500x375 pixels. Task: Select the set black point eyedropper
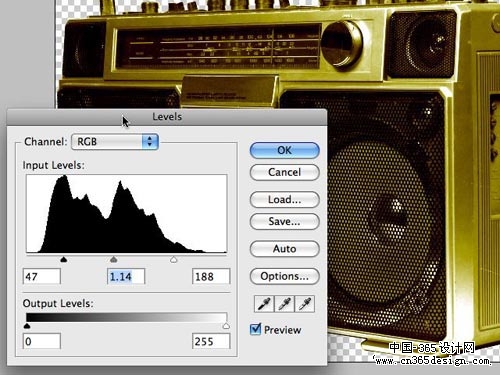(264, 304)
